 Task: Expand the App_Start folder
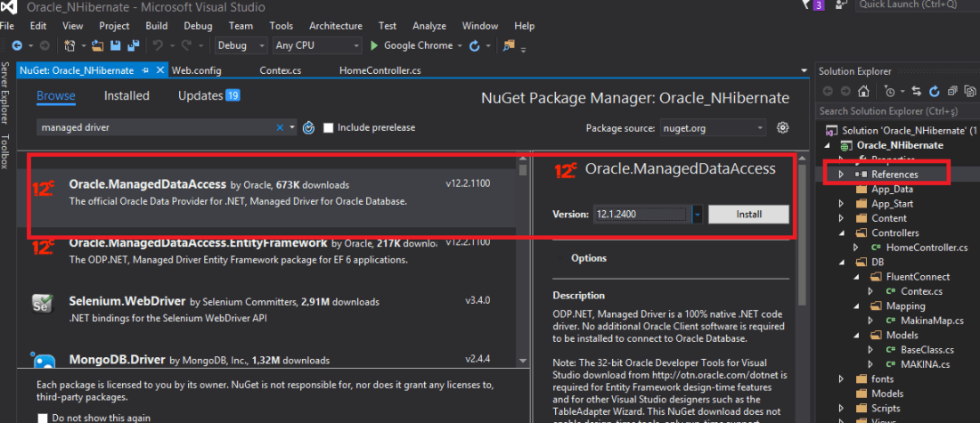tap(841, 204)
